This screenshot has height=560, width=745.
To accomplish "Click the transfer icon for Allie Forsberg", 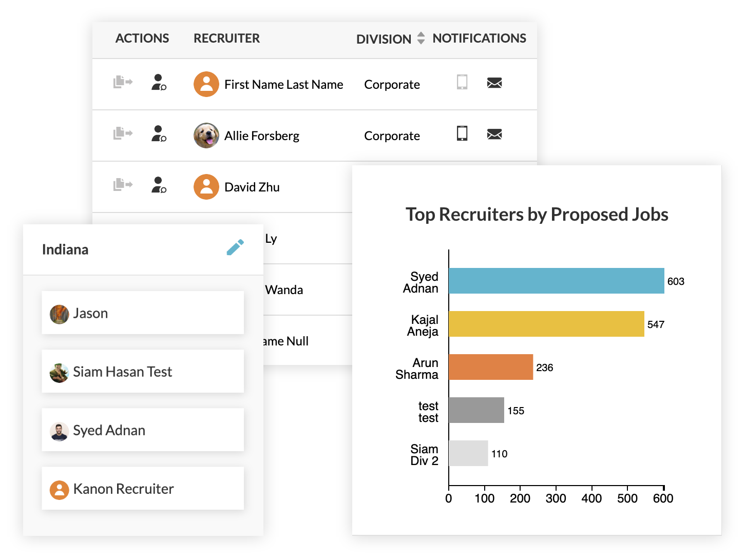I will click(122, 133).
